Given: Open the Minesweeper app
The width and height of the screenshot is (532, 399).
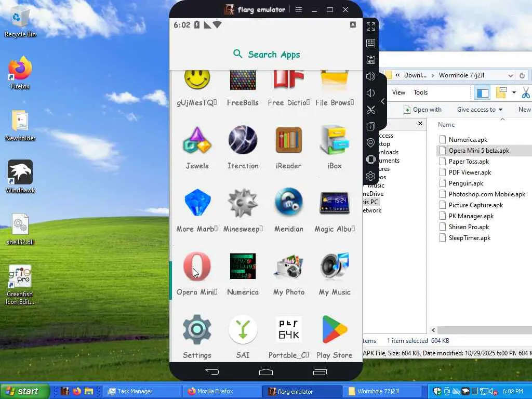Looking at the screenshot, I should pos(243,211).
